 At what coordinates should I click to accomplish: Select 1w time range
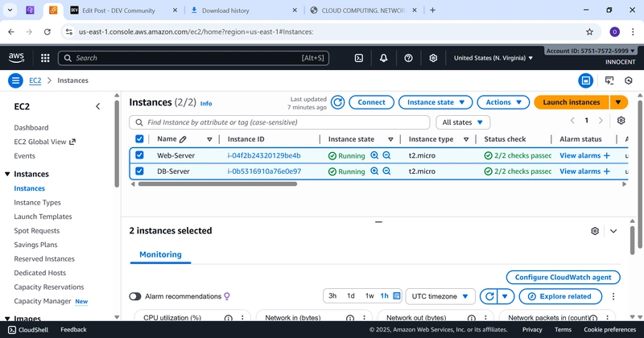369,295
